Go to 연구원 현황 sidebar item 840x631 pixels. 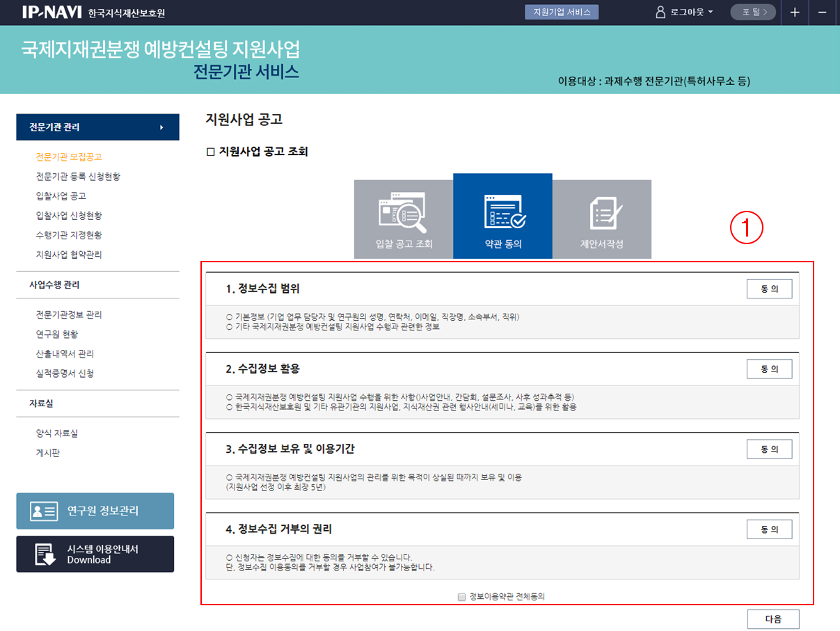click(x=57, y=335)
